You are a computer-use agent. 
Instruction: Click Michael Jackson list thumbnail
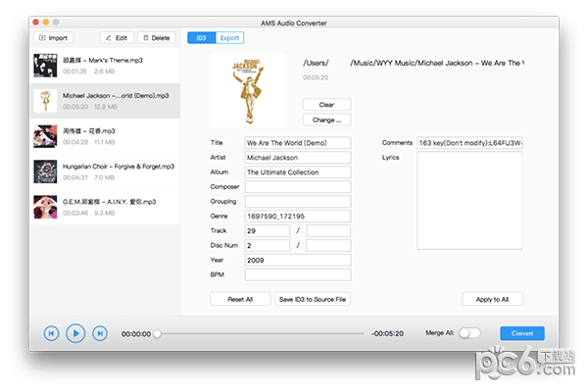point(45,101)
